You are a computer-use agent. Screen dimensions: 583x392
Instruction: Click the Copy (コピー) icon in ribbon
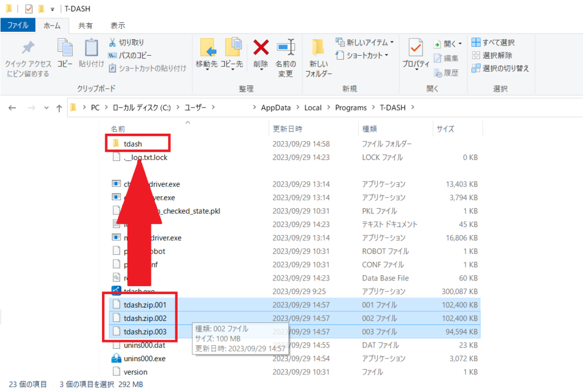65,48
